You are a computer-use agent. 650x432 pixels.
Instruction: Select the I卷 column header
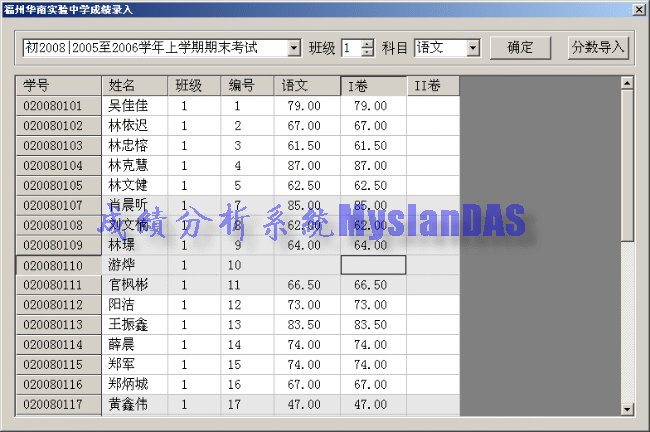click(373, 85)
